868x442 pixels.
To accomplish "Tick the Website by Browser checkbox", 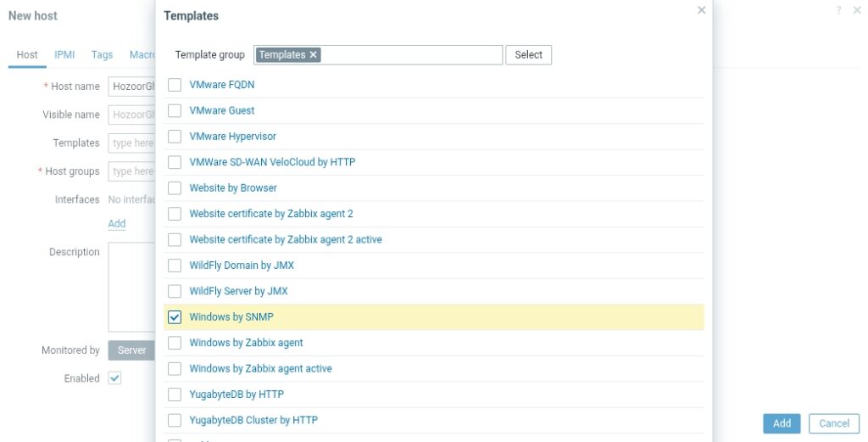I will (x=175, y=187).
